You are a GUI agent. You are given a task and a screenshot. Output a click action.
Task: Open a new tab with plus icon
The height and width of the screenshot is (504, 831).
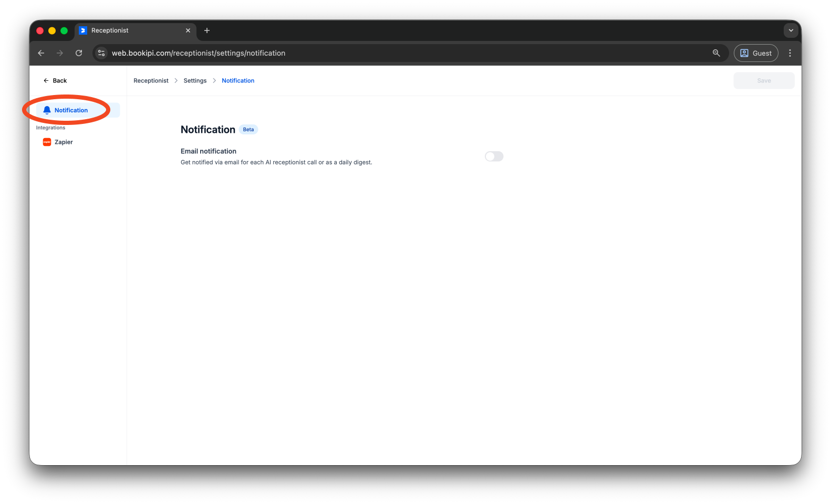pos(207,30)
